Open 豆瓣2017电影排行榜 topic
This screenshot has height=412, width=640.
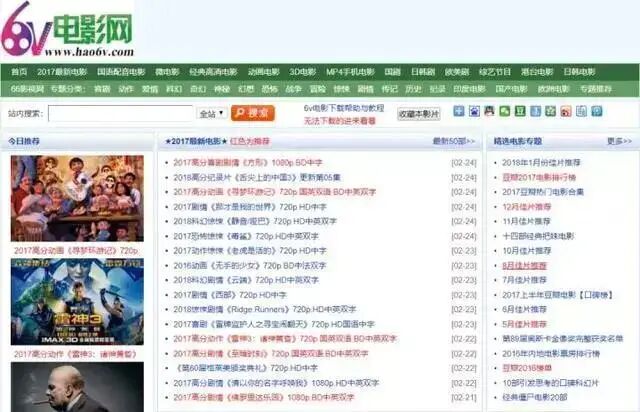(x=539, y=177)
